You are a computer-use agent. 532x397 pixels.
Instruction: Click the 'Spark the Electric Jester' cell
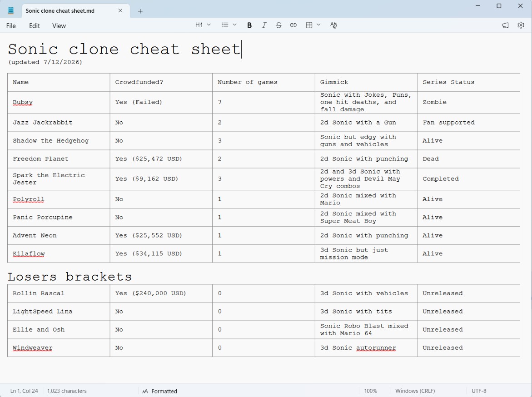(x=59, y=179)
